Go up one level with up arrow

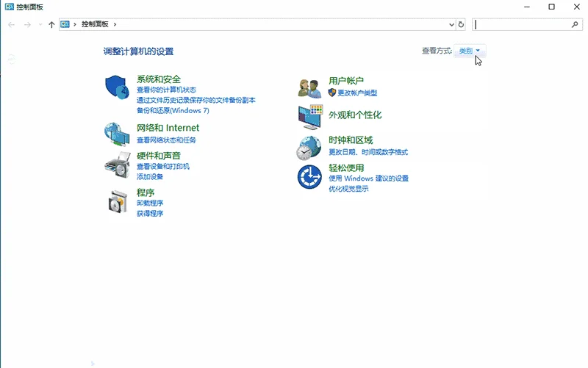[51, 25]
